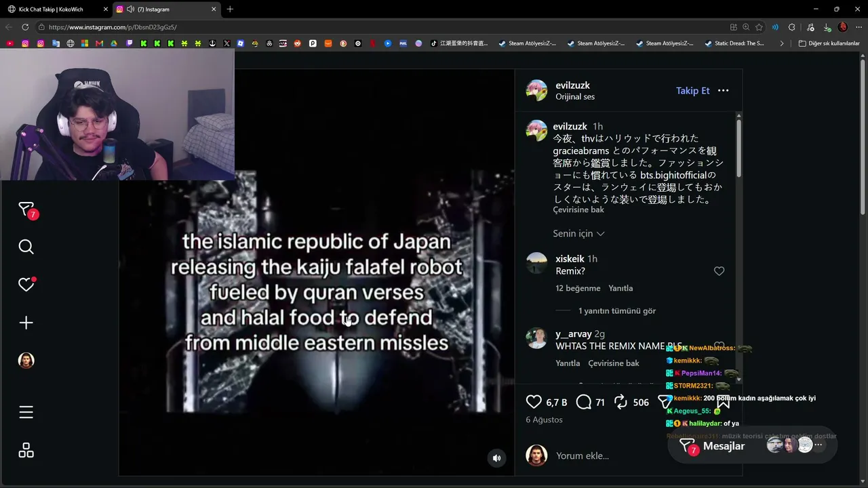
Task: Close the Kick Chat Takip tab
Action: point(106,9)
